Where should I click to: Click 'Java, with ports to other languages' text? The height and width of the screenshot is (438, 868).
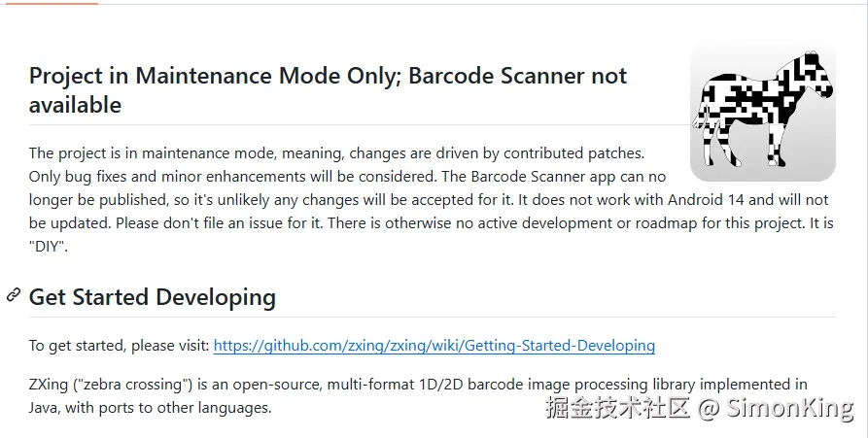tap(150, 408)
